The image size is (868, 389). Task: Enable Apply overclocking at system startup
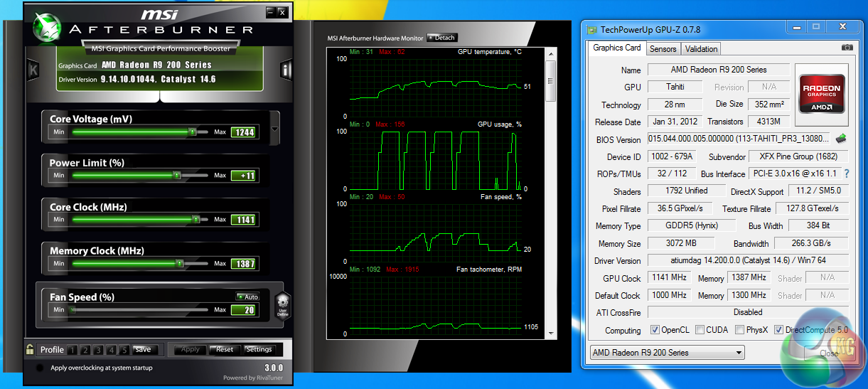39,368
